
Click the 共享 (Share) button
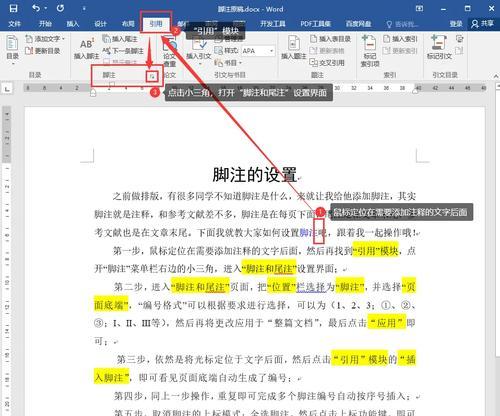(483, 23)
